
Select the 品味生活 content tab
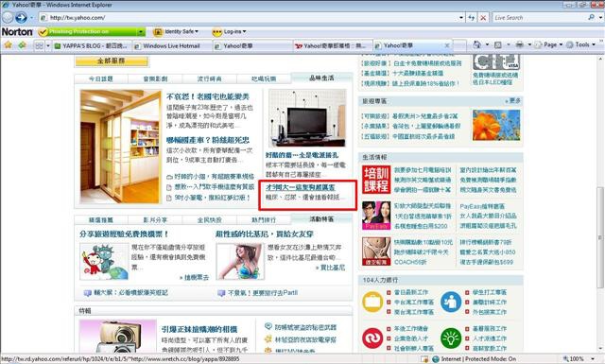coord(321,78)
